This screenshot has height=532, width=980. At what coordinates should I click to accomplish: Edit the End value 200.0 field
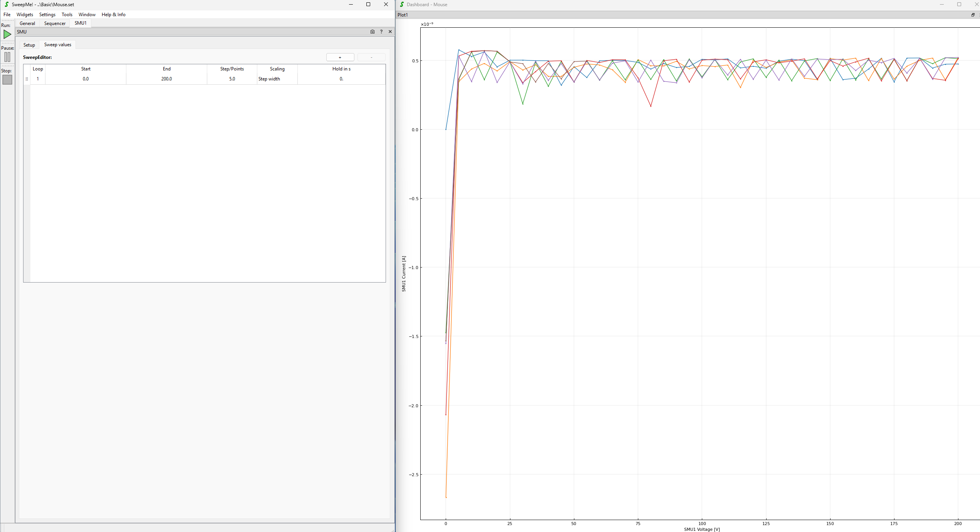[x=166, y=79]
